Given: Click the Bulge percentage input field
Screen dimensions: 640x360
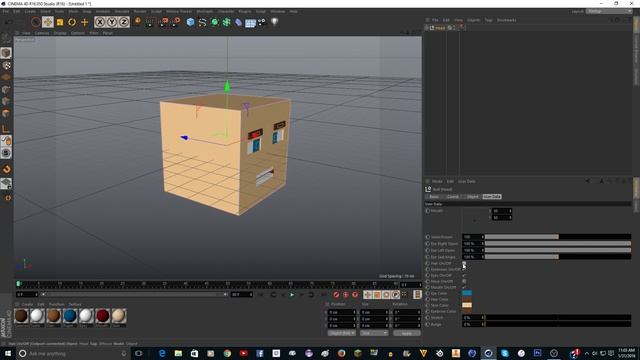Looking at the screenshot, I should coord(473,324).
